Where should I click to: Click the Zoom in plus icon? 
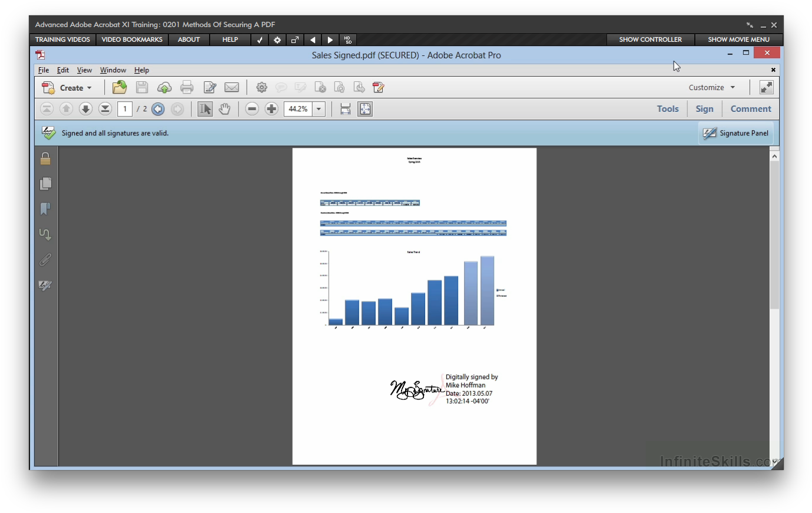pos(271,109)
